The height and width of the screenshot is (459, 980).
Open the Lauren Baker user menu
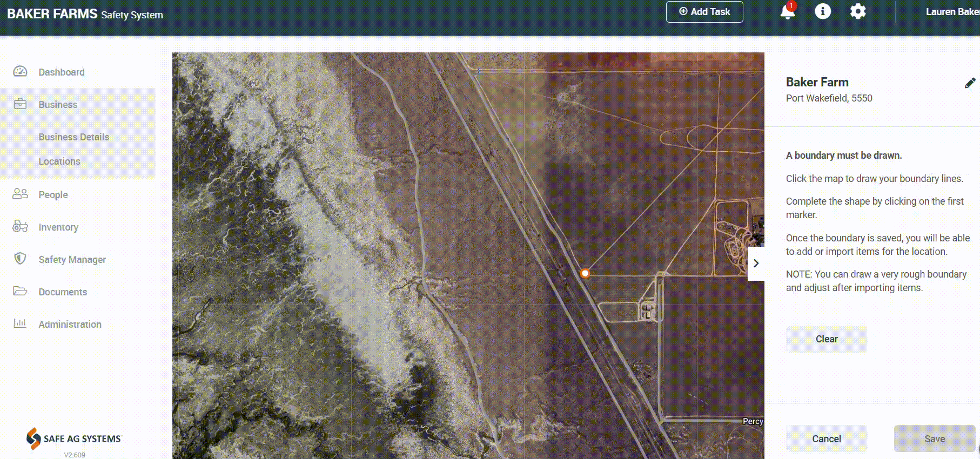pos(951,12)
